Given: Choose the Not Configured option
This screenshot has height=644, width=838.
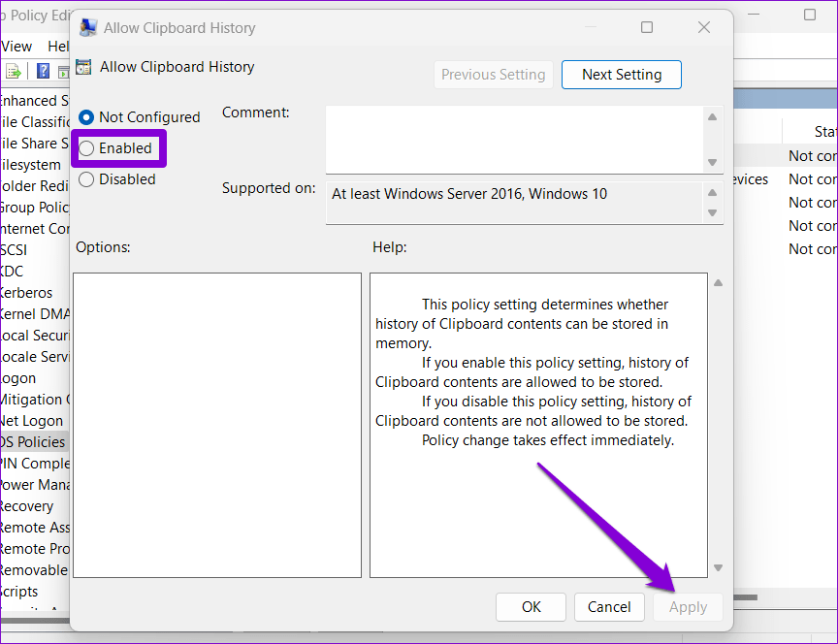Looking at the screenshot, I should [86, 116].
